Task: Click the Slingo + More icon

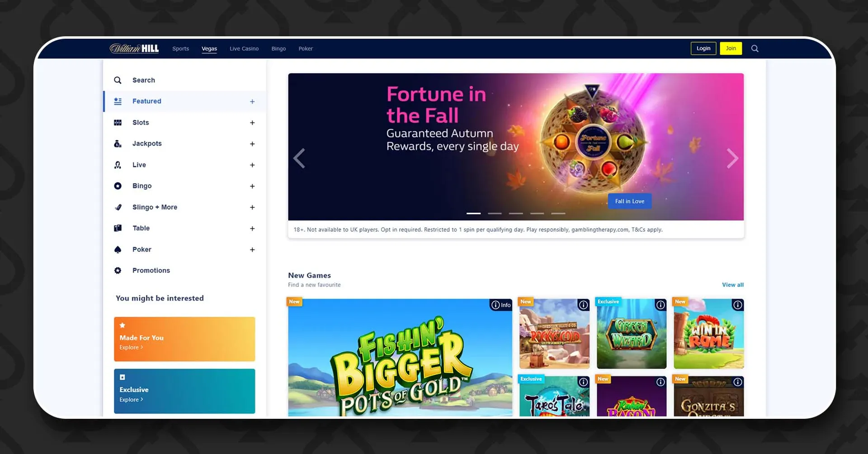Action: [x=118, y=207]
